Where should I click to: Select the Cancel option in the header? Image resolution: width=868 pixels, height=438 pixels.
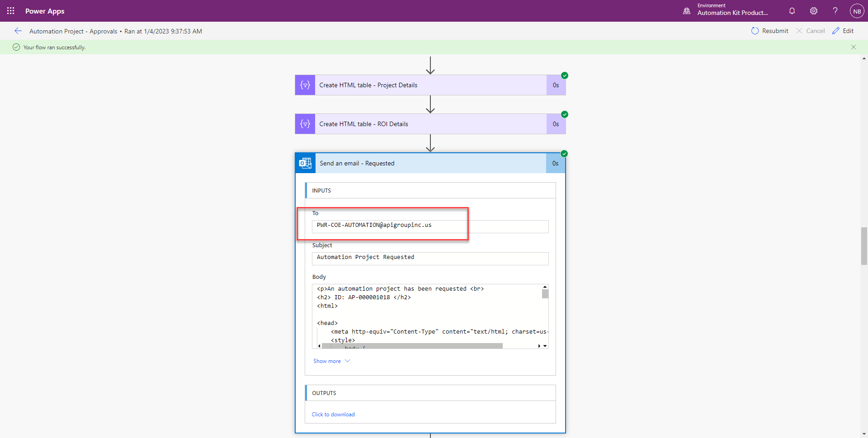click(811, 31)
